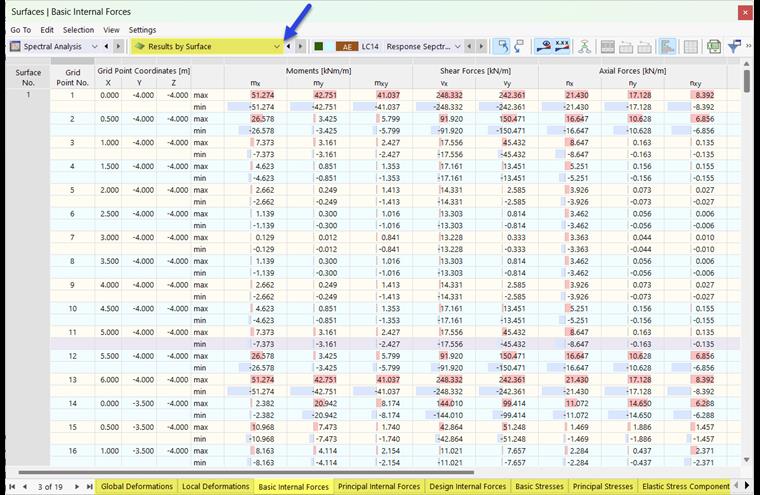
Task: Expand toolbar overflow chevron
Action: pyautogui.click(x=749, y=46)
